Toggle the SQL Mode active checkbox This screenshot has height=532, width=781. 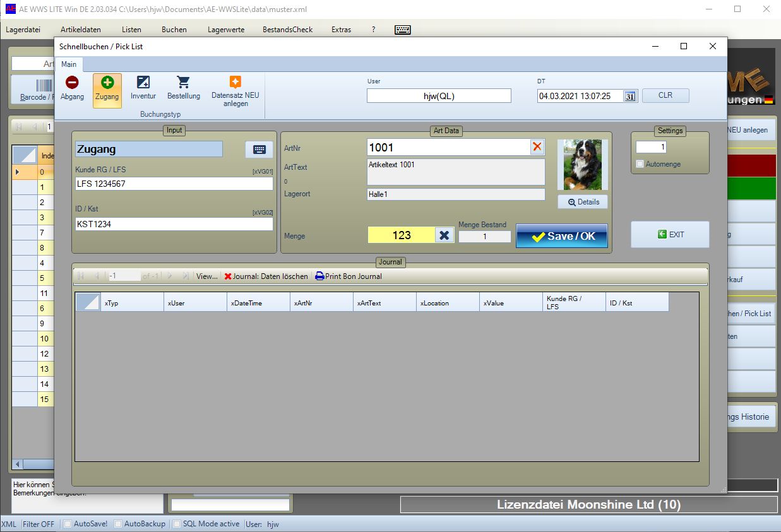point(177,524)
